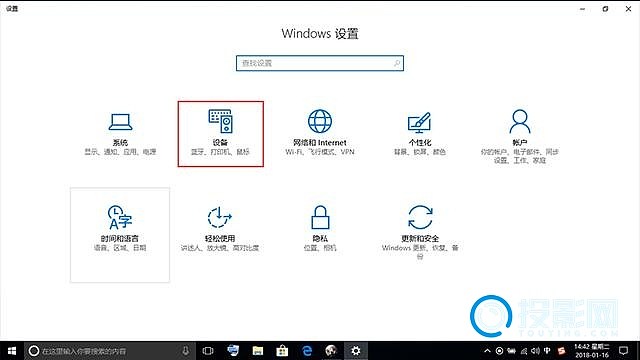Open the Action Center notification icon
This screenshot has width=640, height=360.
[623, 351]
